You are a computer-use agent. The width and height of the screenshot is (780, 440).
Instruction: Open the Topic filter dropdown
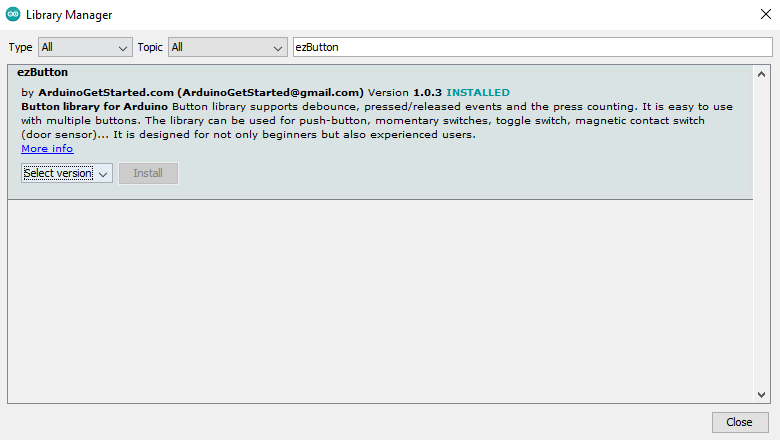(x=227, y=47)
